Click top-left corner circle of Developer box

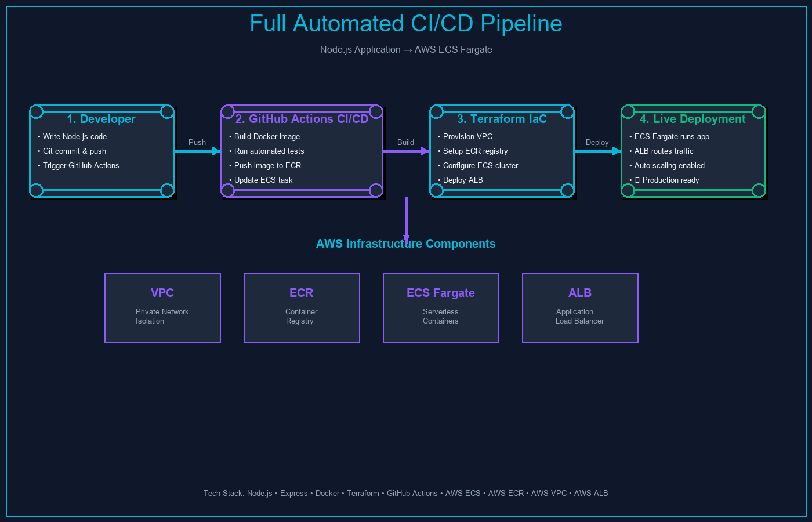coord(37,111)
